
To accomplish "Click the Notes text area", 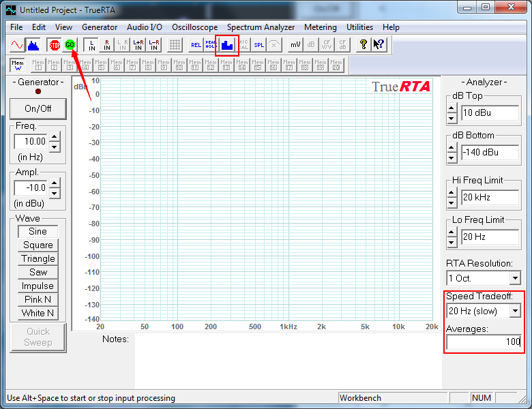I will pyautogui.click(x=288, y=361).
